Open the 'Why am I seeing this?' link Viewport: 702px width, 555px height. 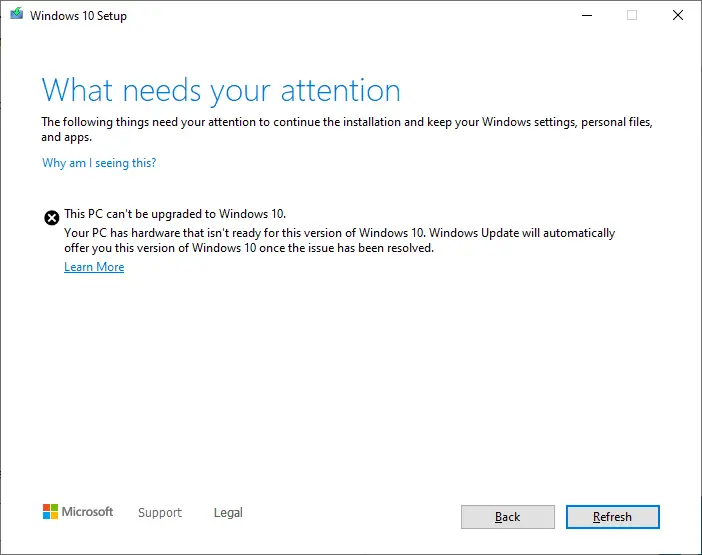click(99, 163)
